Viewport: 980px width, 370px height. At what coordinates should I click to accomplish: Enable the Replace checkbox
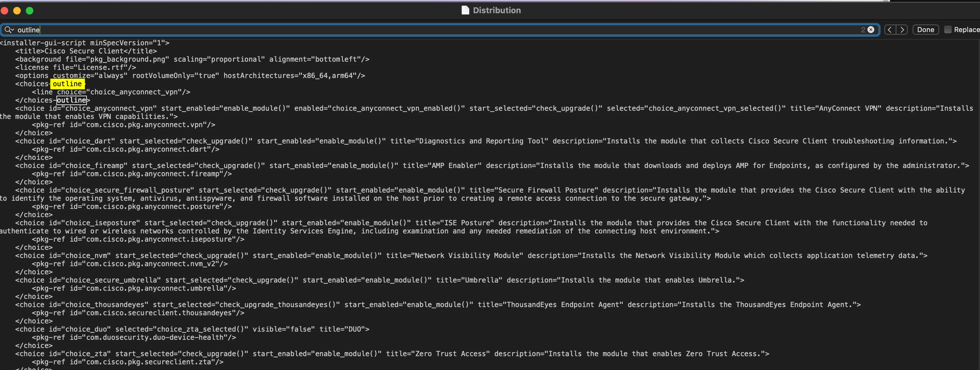click(x=948, y=30)
